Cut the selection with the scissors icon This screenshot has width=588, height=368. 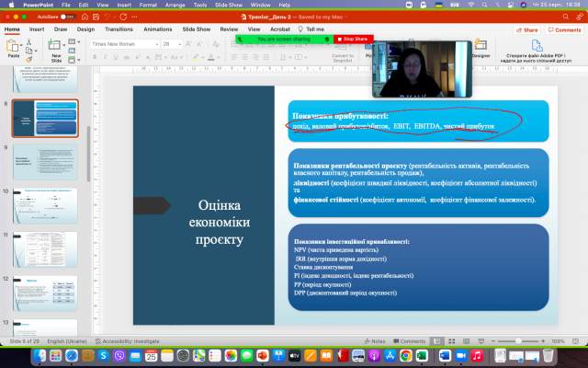tap(28, 42)
